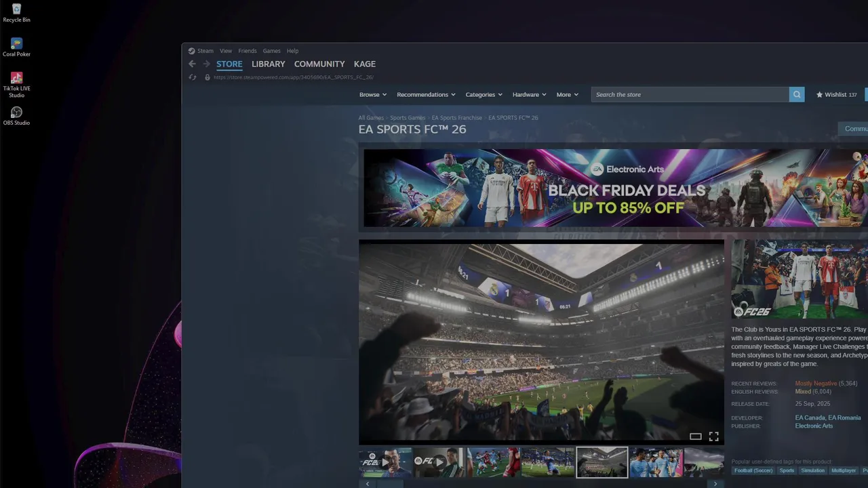Select the red-kit players screenshot thumbnail

494,462
